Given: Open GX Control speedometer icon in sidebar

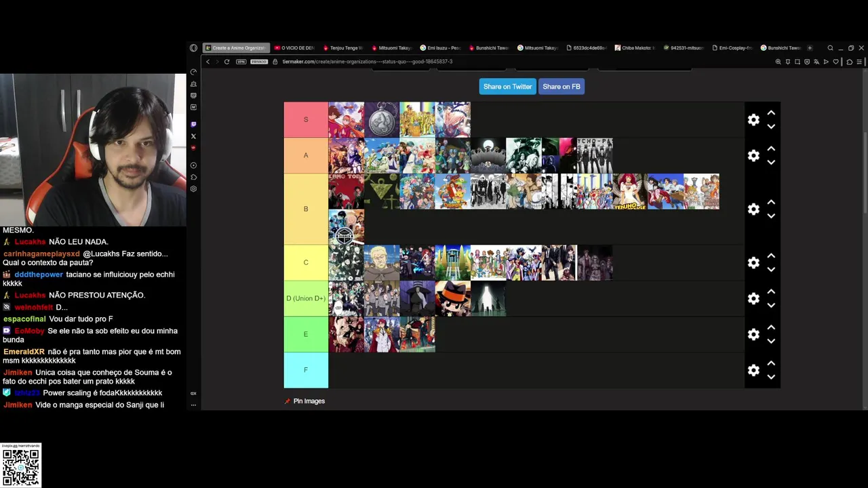Looking at the screenshot, I should tap(193, 72).
